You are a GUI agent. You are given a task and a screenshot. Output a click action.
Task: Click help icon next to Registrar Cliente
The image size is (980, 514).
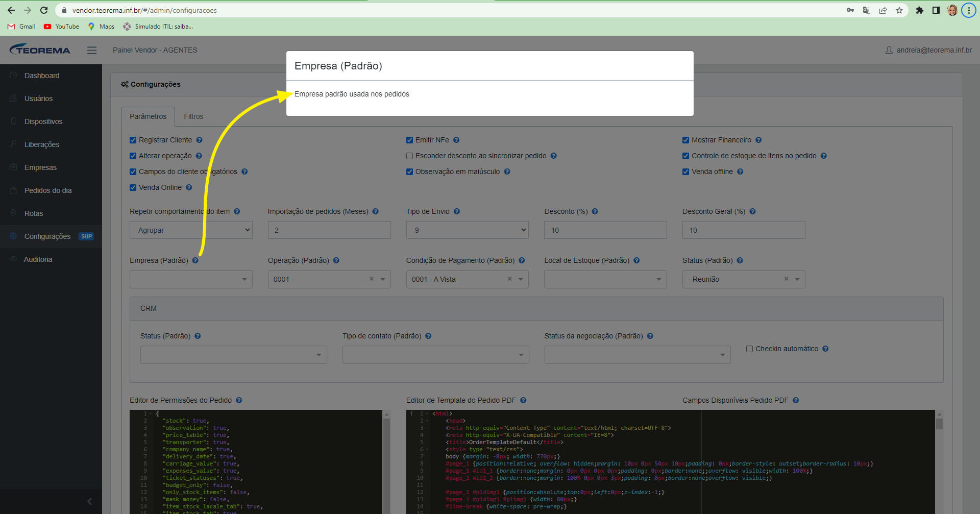pyautogui.click(x=199, y=140)
